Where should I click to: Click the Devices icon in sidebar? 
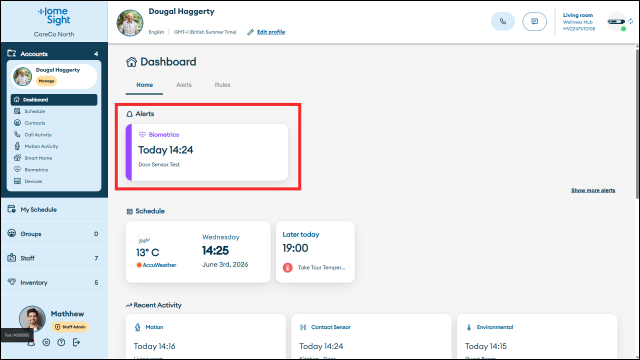(x=17, y=181)
